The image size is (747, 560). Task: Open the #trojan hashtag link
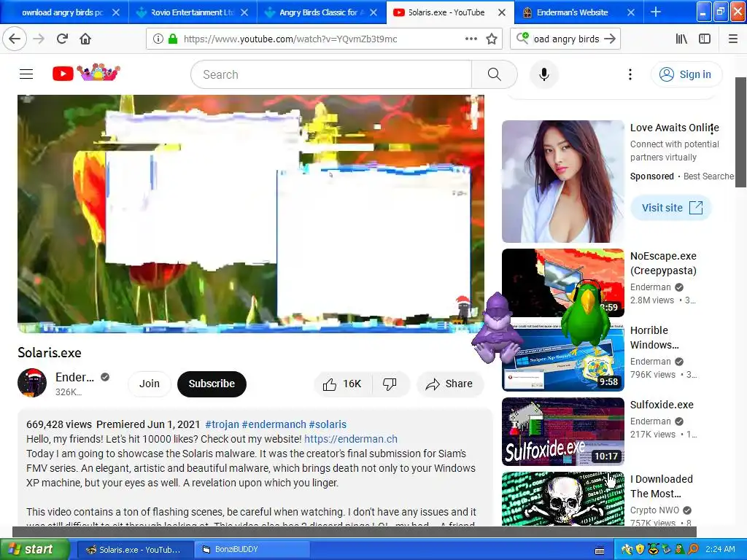[222, 424]
